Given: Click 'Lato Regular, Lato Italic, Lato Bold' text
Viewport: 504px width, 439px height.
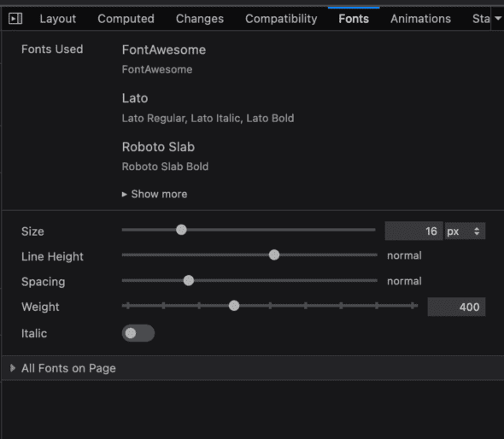Looking at the screenshot, I should pyautogui.click(x=208, y=118).
